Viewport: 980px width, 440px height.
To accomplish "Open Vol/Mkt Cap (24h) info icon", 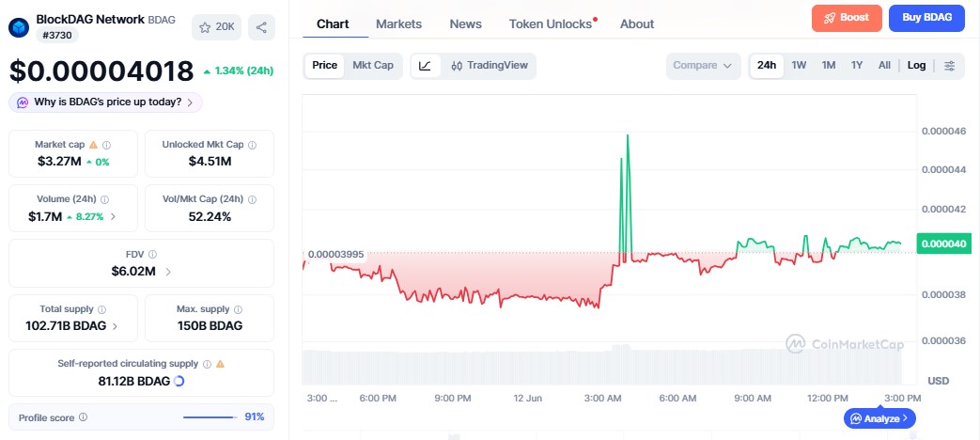I will point(252,200).
